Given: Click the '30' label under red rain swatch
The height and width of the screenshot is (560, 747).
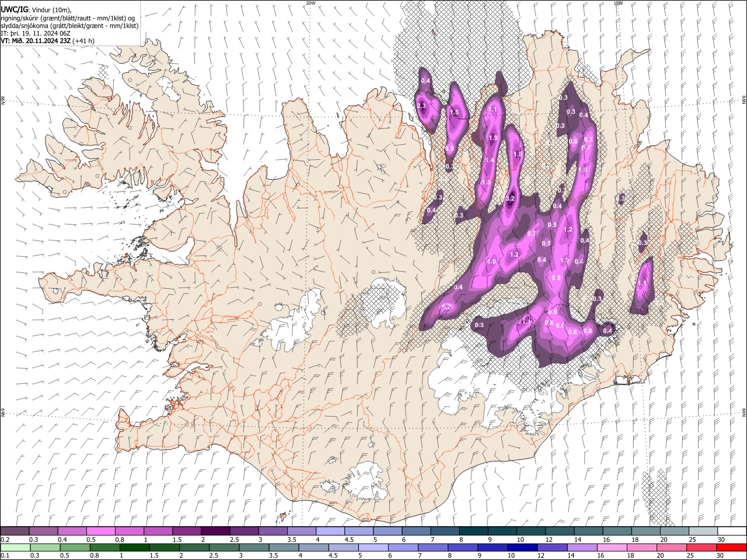Looking at the screenshot, I should point(721,555).
